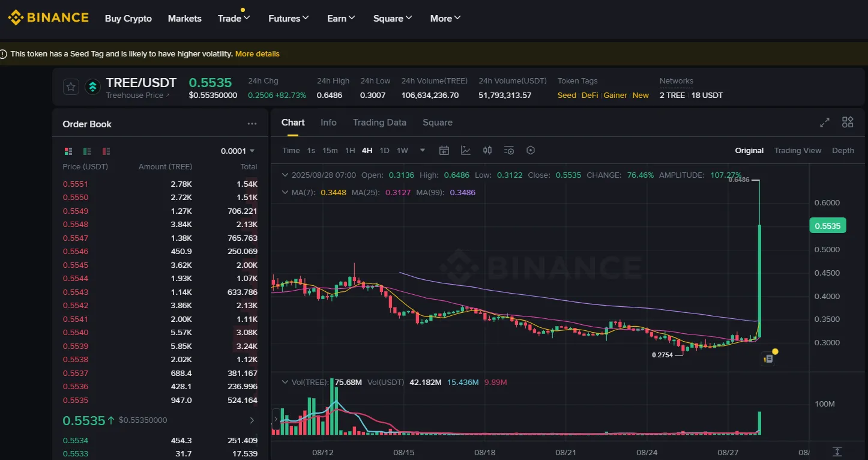Switch to the Chart tab
Screen dimensions: 868x460
tap(293, 123)
